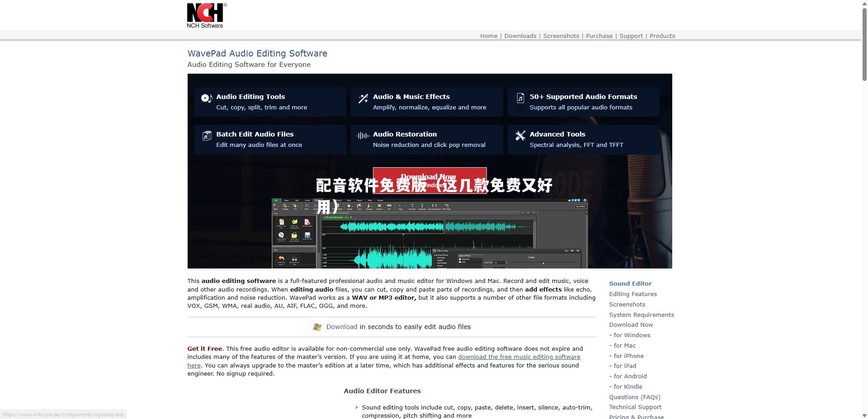868x419 pixels.
Task: Open the Support nav link
Action: tap(631, 36)
